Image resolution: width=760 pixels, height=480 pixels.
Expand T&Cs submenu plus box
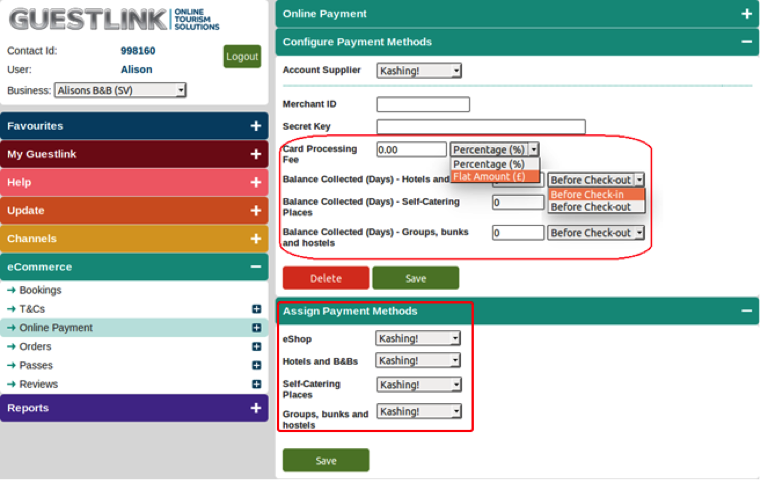[256, 309]
